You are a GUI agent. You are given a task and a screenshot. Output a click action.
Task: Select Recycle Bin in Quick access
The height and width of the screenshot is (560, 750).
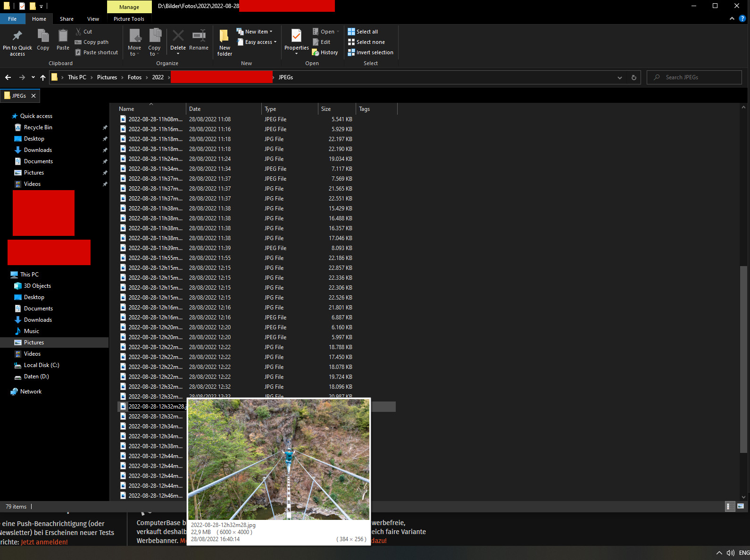pyautogui.click(x=38, y=127)
